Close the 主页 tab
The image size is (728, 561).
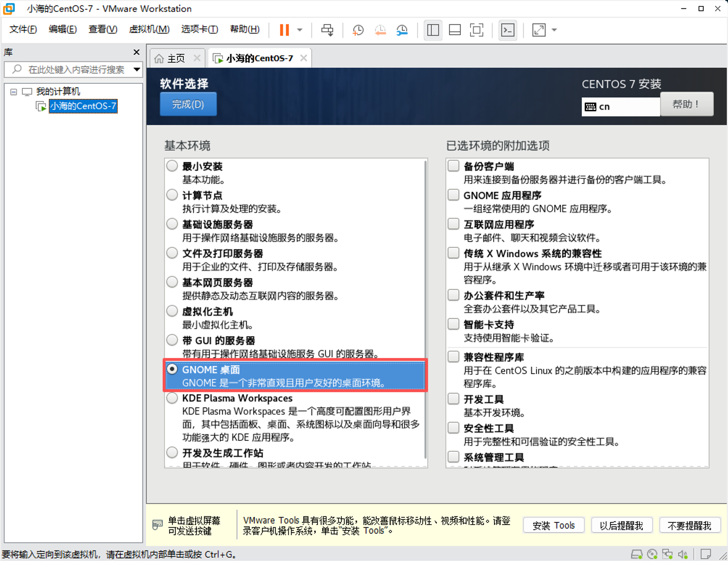(197, 58)
